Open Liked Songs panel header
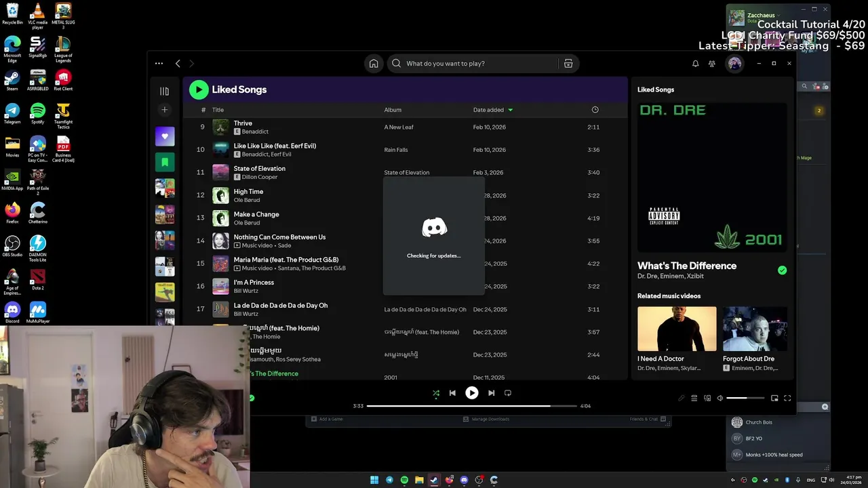868x488 pixels. click(656, 89)
